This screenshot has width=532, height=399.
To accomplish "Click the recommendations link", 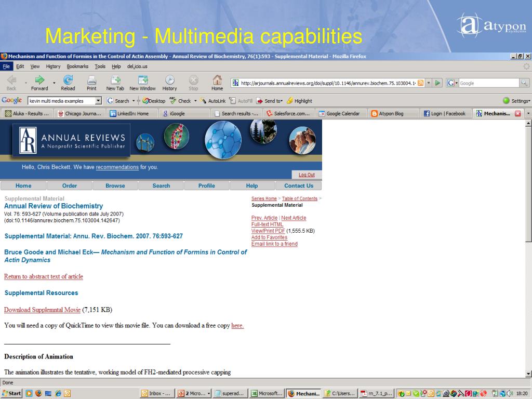I will click(x=117, y=167).
